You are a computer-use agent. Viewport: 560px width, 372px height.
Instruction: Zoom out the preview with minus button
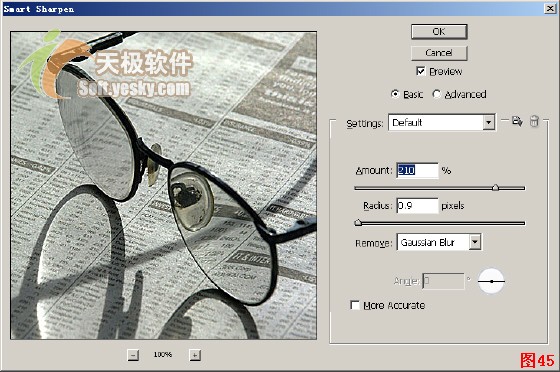(133, 355)
